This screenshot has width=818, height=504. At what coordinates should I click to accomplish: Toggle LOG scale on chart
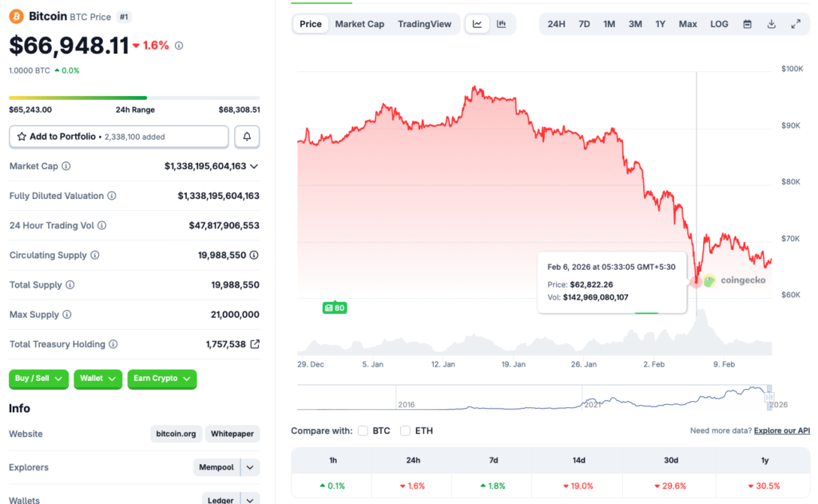[x=719, y=24]
